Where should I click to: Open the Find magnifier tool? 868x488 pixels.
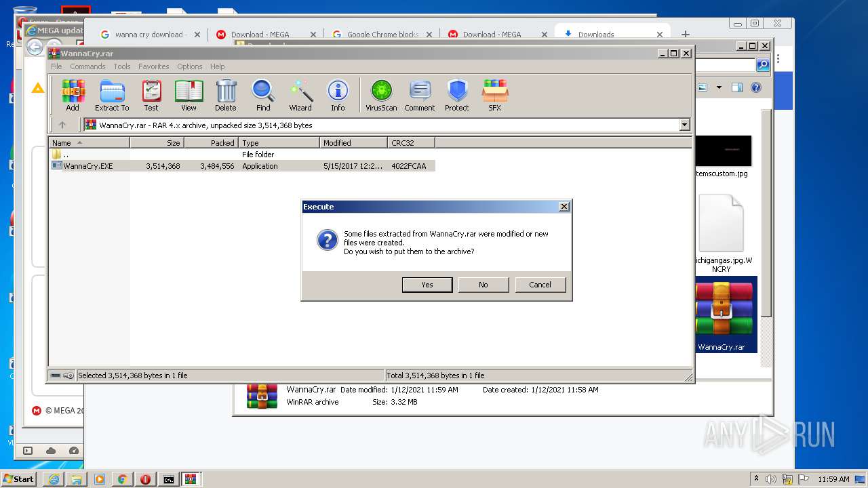[x=263, y=95]
